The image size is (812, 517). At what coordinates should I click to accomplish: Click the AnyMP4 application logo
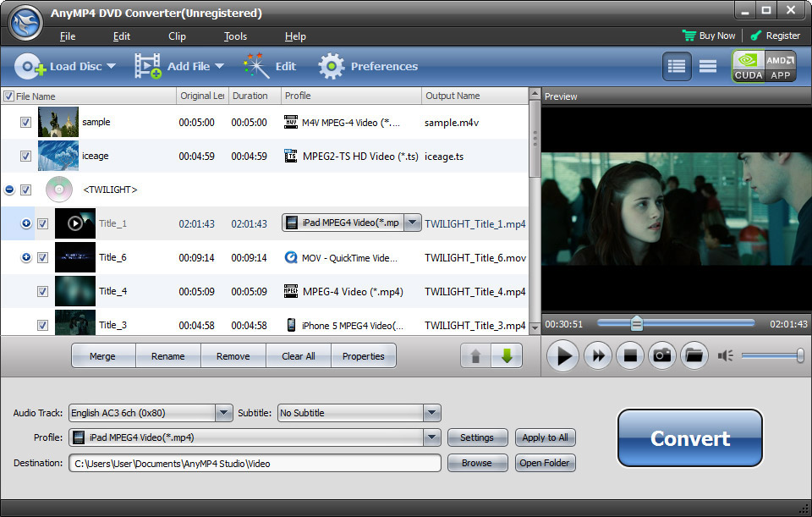tap(26, 23)
